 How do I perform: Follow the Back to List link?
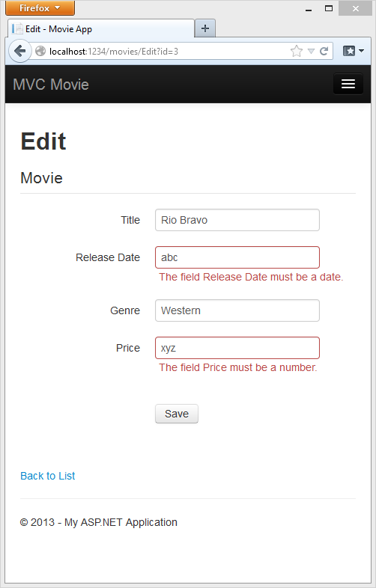pos(48,476)
